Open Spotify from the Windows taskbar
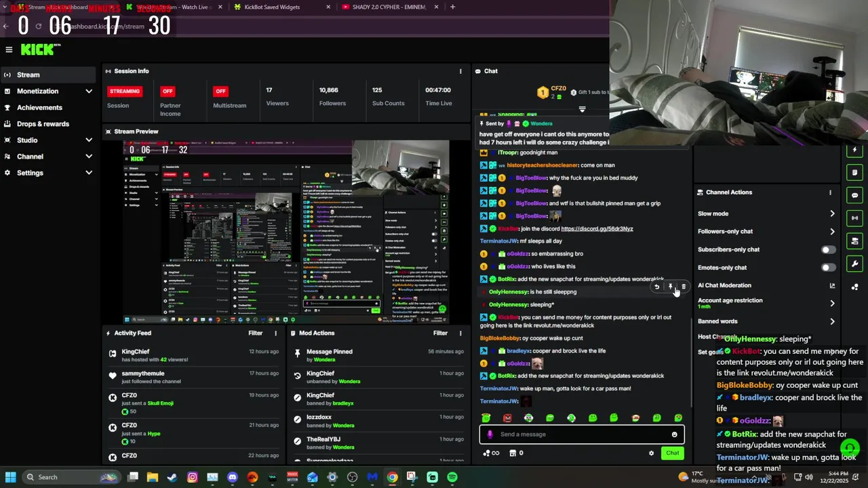 (452, 477)
